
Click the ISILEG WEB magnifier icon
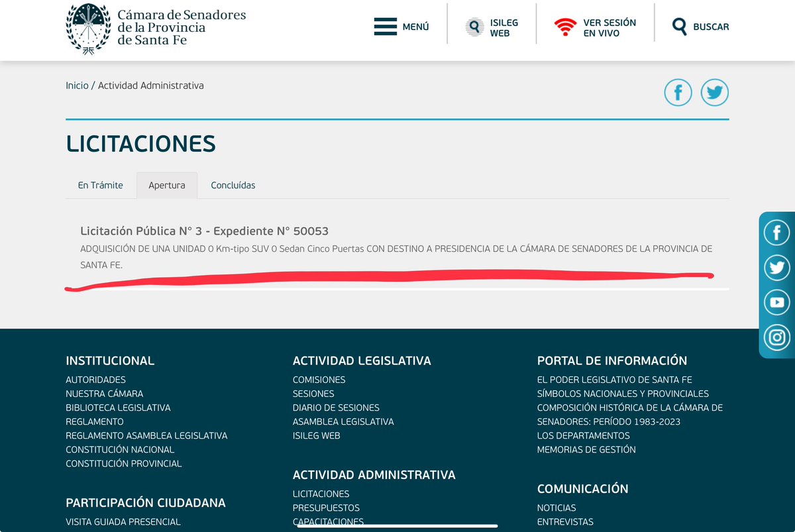(474, 26)
